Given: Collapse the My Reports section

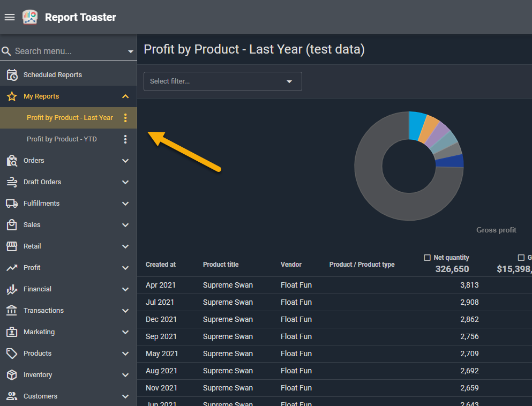Looking at the screenshot, I should 125,96.
